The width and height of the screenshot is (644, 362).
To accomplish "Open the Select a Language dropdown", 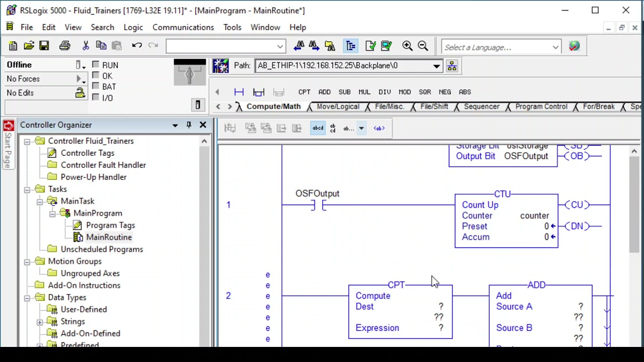I will click(555, 47).
